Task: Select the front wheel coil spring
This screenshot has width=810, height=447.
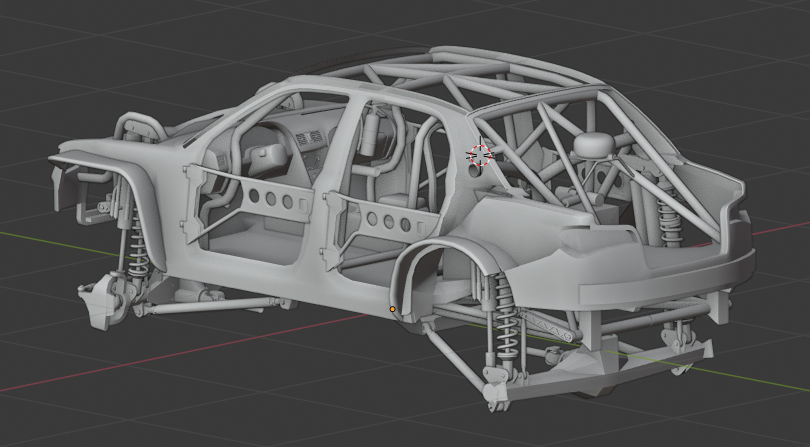Action: pyautogui.click(x=137, y=241)
